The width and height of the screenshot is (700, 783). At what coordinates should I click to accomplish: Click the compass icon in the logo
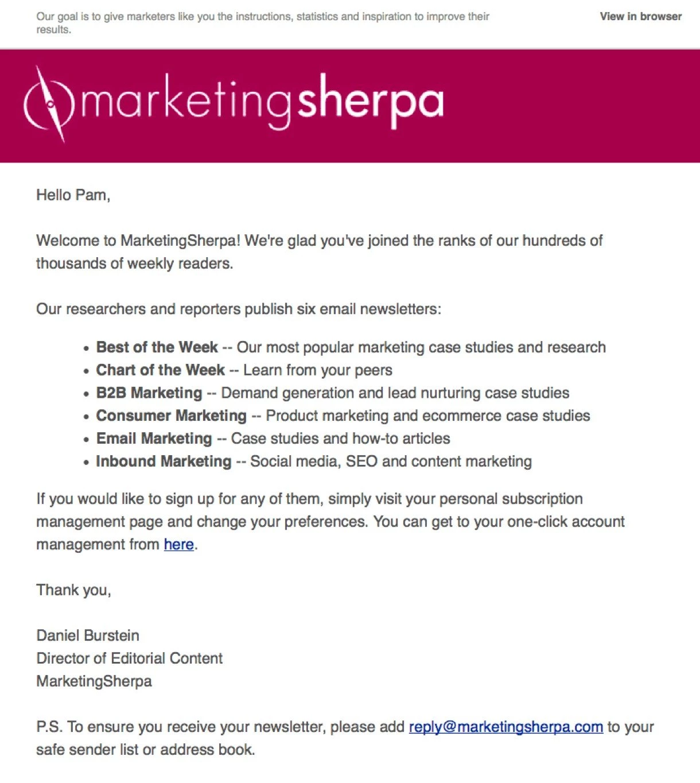[x=49, y=104]
